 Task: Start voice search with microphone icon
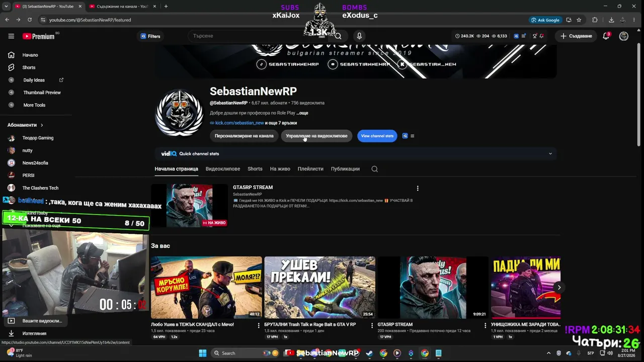click(x=359, y=36)
